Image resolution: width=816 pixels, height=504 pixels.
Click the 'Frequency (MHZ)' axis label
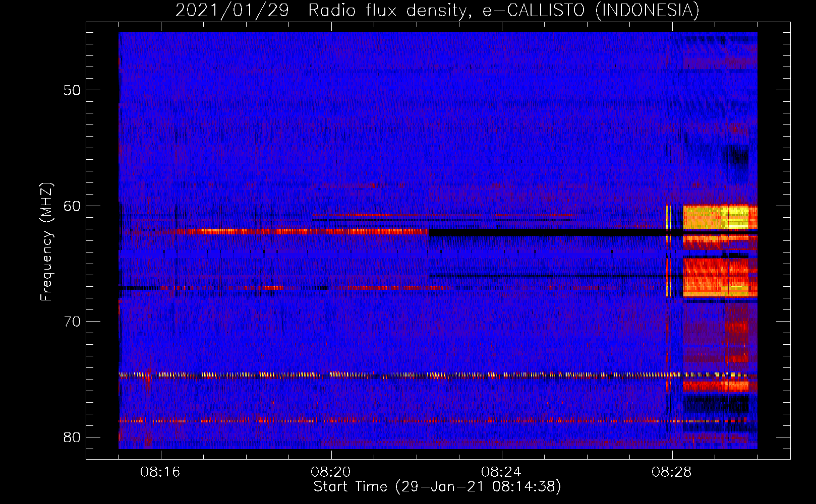coord(46,242)
